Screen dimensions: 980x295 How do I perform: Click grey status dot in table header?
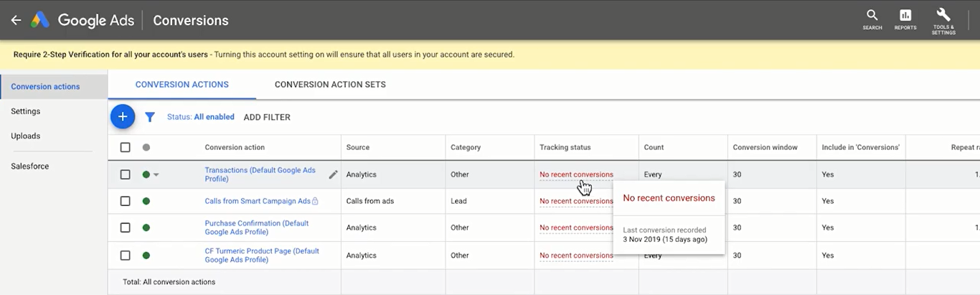(146, 147)
